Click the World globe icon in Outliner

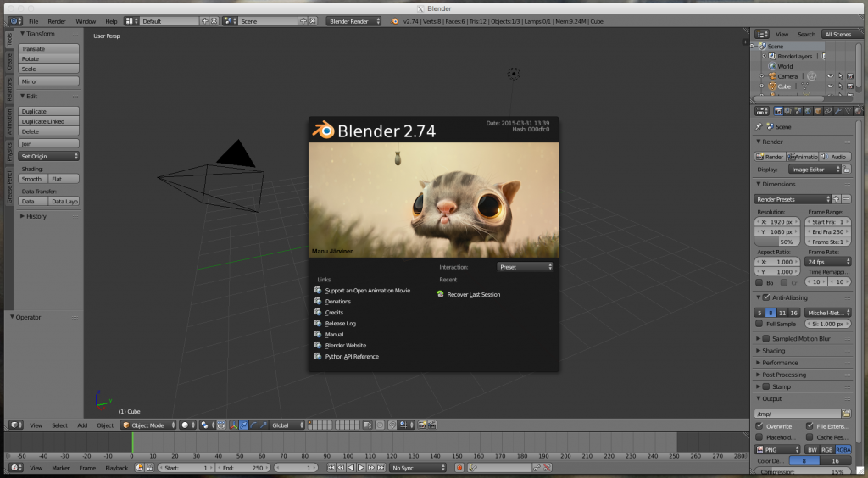[x=772, y=66]
